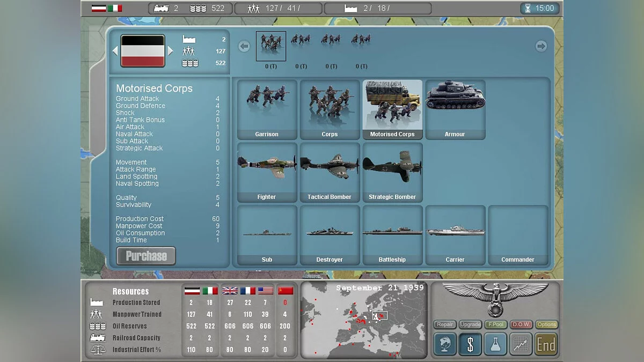Open the dollar sign purchase screen icon

470,344
